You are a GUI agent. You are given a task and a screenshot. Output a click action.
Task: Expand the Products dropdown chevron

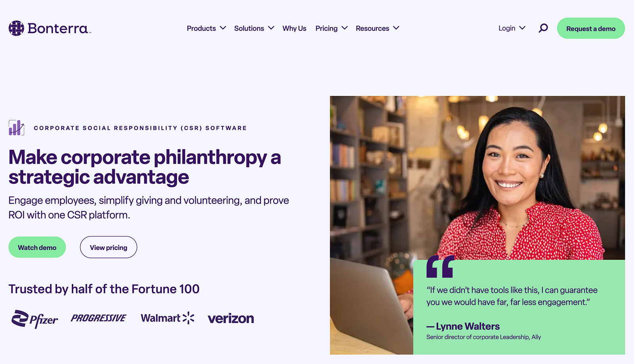click(x=223, y=28)
